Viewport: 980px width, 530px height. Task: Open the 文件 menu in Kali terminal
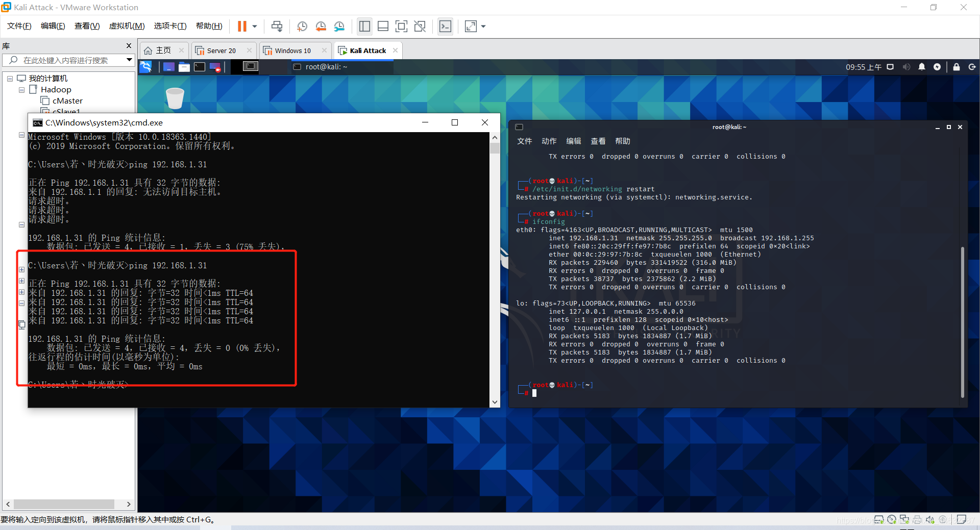524,141
